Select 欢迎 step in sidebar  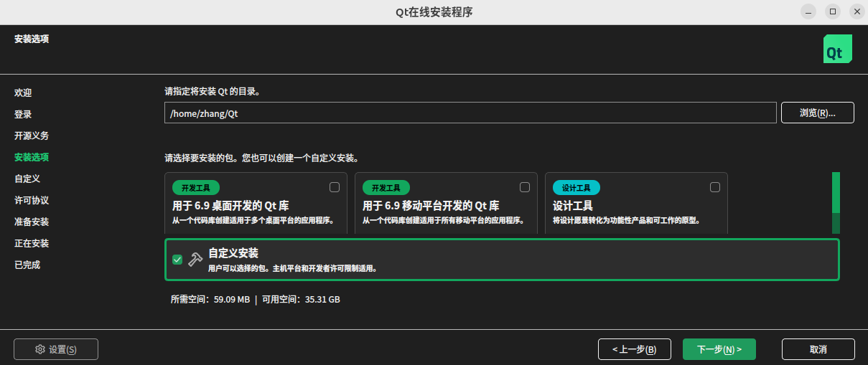(x=23, y=93)
